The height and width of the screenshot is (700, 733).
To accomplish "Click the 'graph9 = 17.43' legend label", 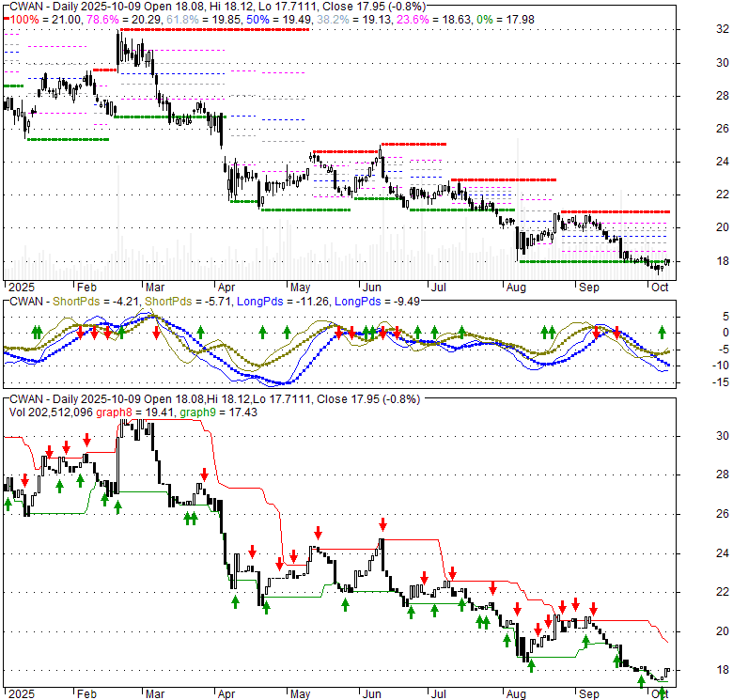I will (x=218, y=412).
